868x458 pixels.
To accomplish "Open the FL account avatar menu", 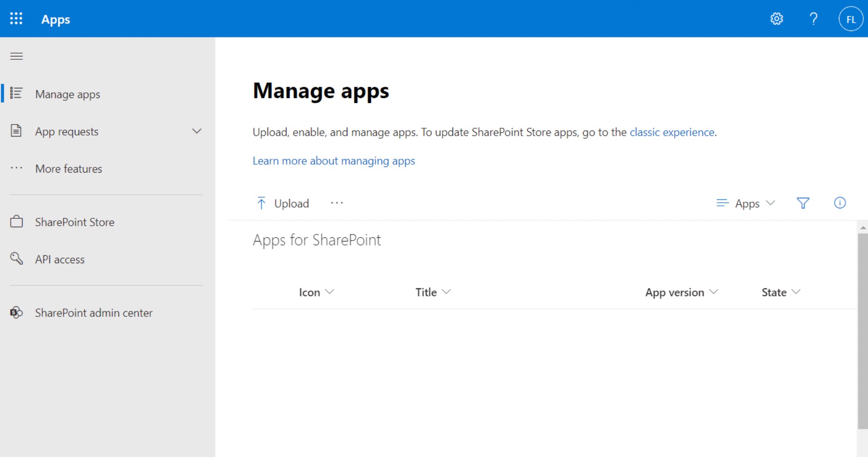I will [x=850, y=19].
